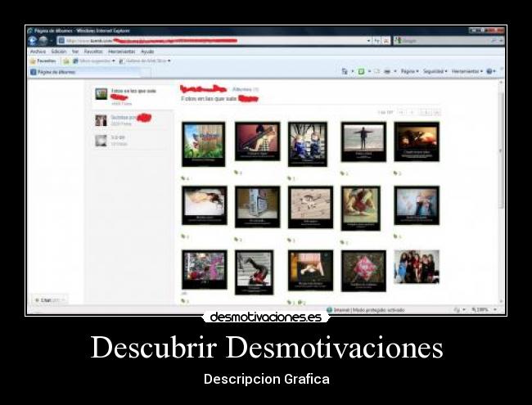Viewport: 532px width, 405px height.
Task: Click the Home icon in the command bar
Action: click(345, 71)
